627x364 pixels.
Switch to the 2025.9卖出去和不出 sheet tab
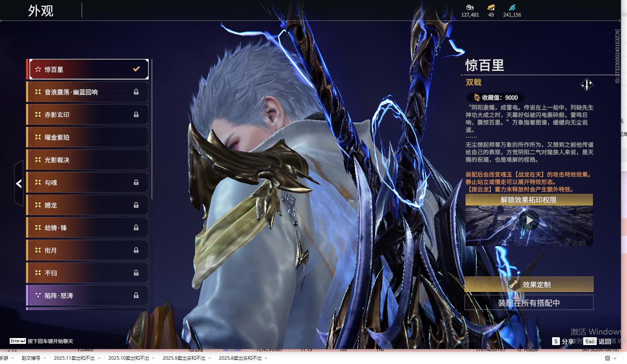click(x=184, y=358)
